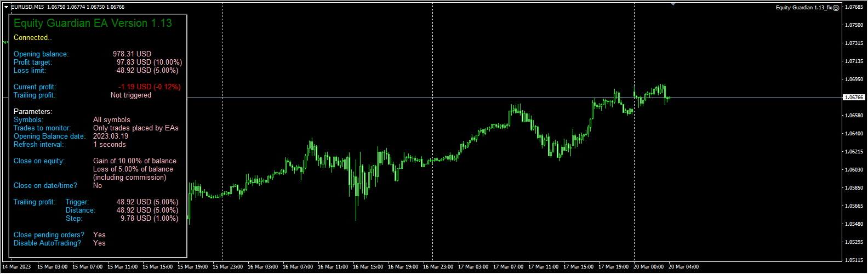Click the Close pending orders? label

49,235
